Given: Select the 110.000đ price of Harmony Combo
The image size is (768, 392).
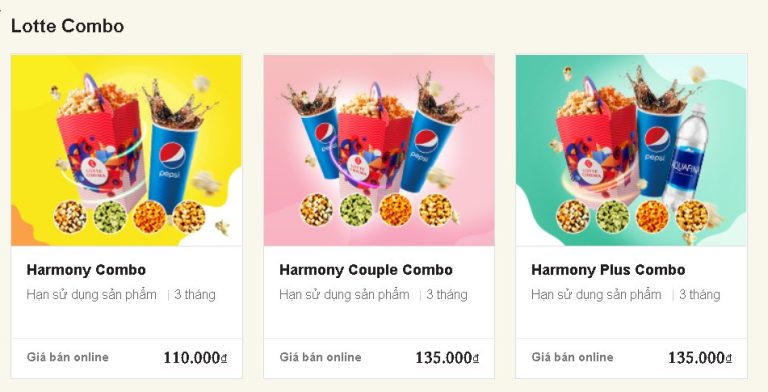Looking at the screenshot, I should point(195,358).
